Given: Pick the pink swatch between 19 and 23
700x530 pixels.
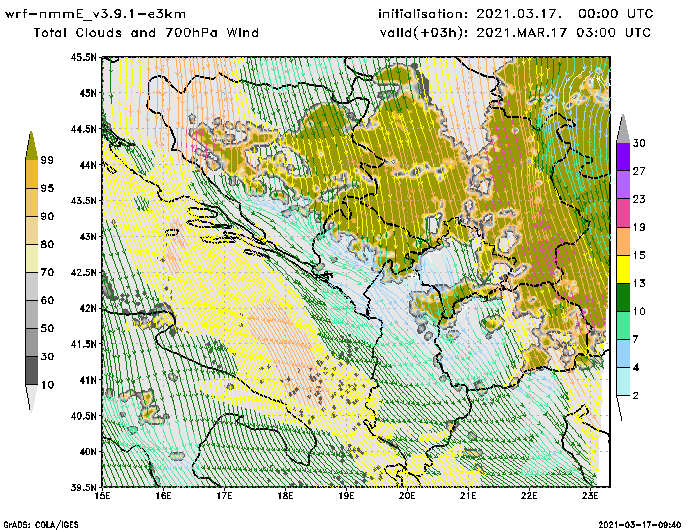Looking at the screenshot, I should point(623,213).
